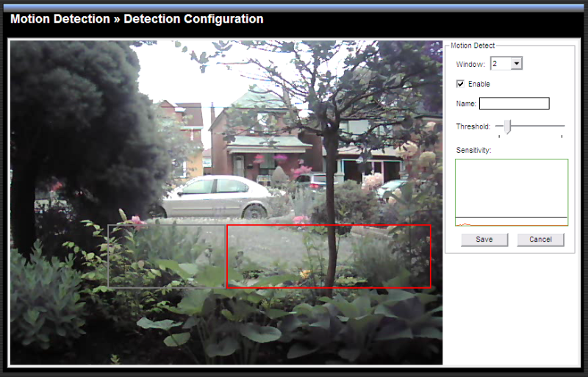Click the 'Threshold:' label
Screen dimensions: 588x377
click(x=473, y=126)
